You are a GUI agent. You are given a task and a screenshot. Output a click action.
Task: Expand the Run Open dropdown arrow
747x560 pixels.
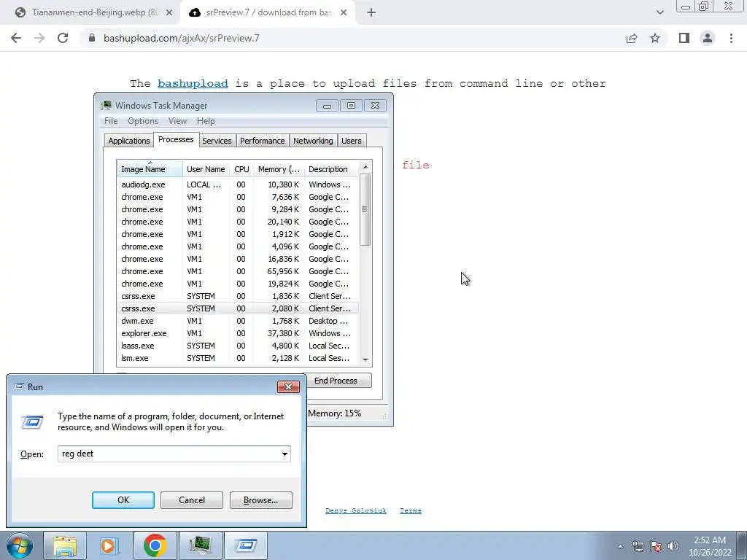pos(285,454)
